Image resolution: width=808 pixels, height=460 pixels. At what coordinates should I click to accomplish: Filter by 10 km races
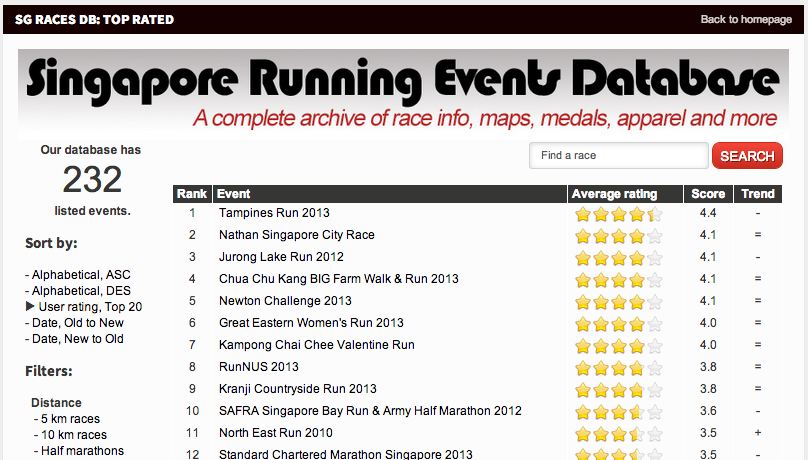point(74,434)
